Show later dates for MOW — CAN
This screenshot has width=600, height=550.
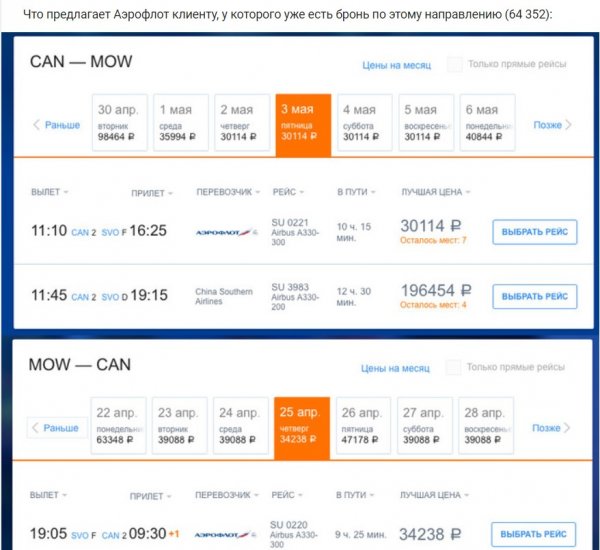[x=551, y=428]
